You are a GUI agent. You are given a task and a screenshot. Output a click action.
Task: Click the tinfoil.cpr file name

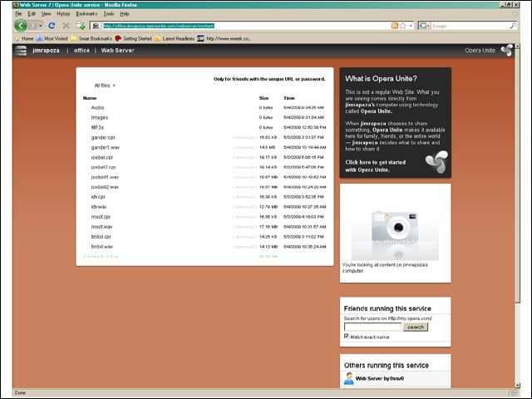[x=101, y=237]
